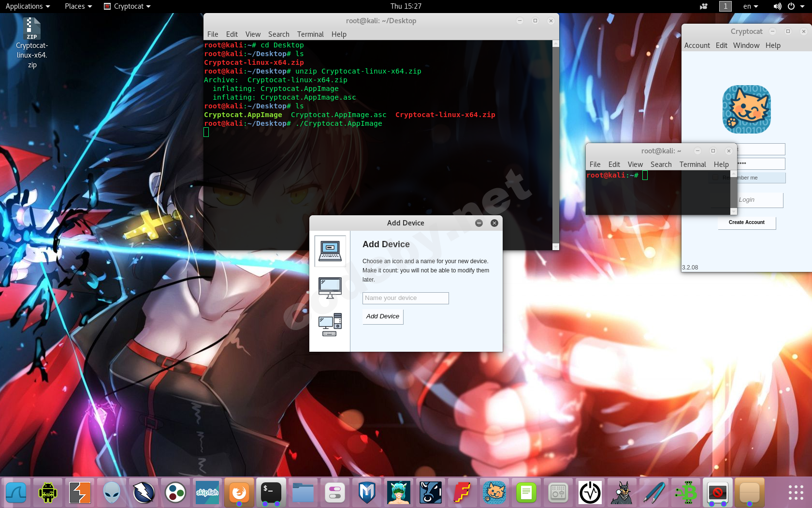This screenshot has height=508, width=812.
Task: Pick the tower PC with keyboard icon
Action: click(x=330, y=325)
